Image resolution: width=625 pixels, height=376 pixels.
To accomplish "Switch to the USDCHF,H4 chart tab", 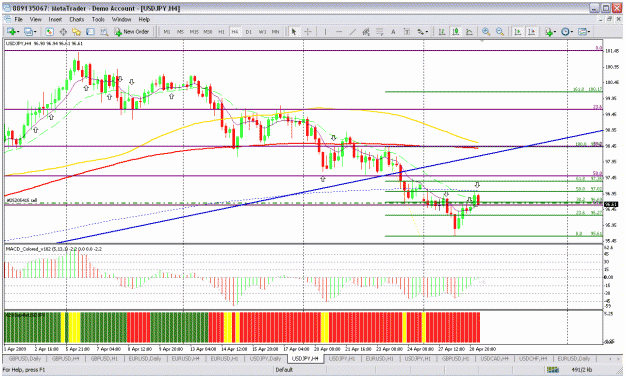I will [533, 358].
